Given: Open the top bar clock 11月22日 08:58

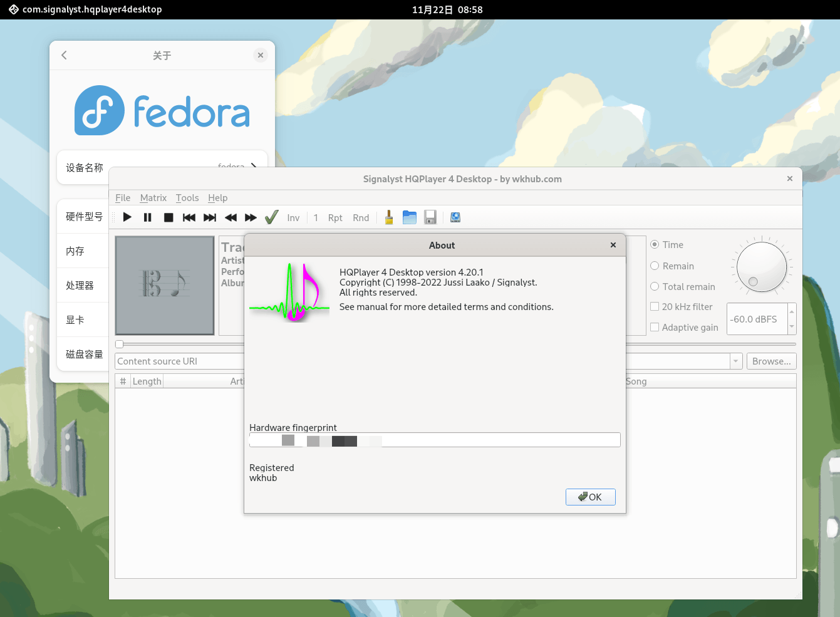Looking at the screenshot, I should click(447, 9).
